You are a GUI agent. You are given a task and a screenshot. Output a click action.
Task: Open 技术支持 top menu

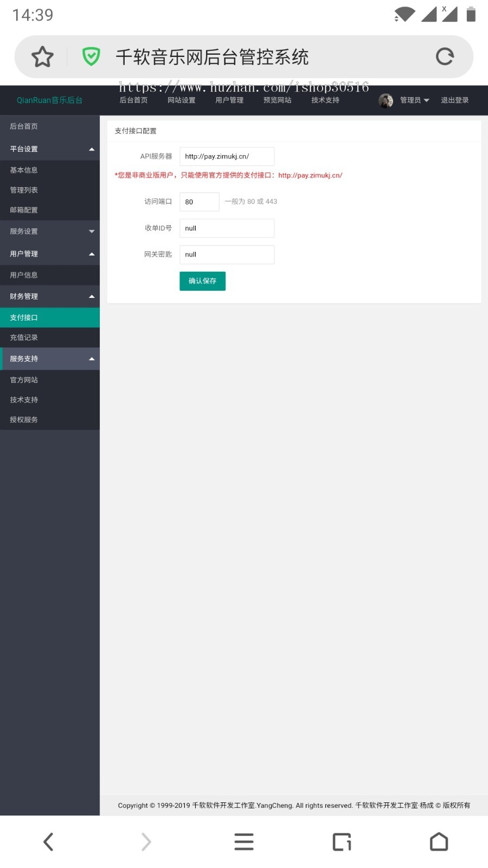pos(325,100)
